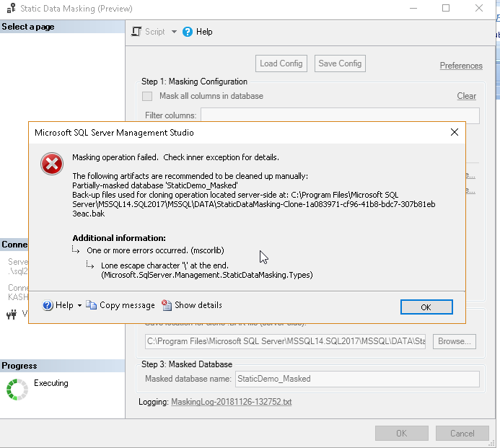
Task: Click the view connection properties icon
Action: click(x=12, y=315)
